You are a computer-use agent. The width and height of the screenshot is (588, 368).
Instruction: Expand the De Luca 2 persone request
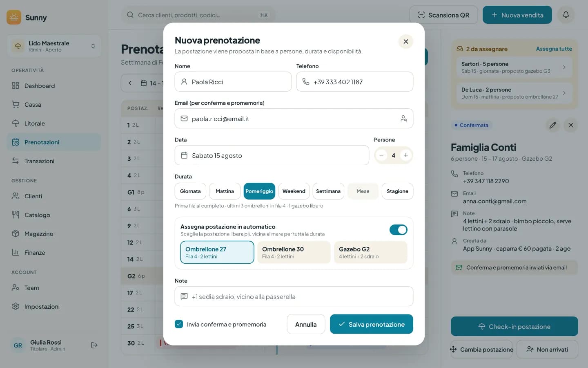514,93
